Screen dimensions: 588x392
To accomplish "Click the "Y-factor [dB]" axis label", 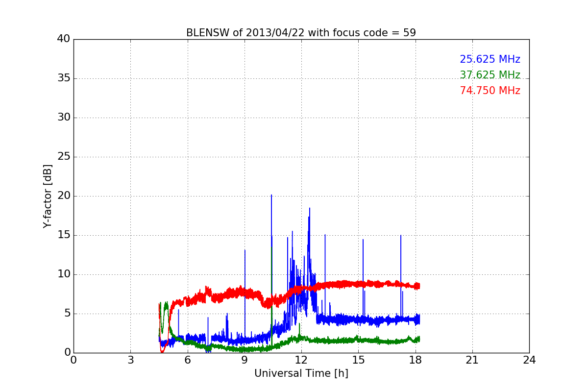I will (48, 196).
